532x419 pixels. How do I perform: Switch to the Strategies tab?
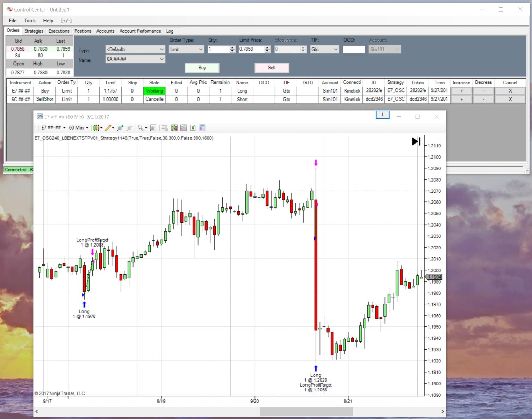click(34, 31)
